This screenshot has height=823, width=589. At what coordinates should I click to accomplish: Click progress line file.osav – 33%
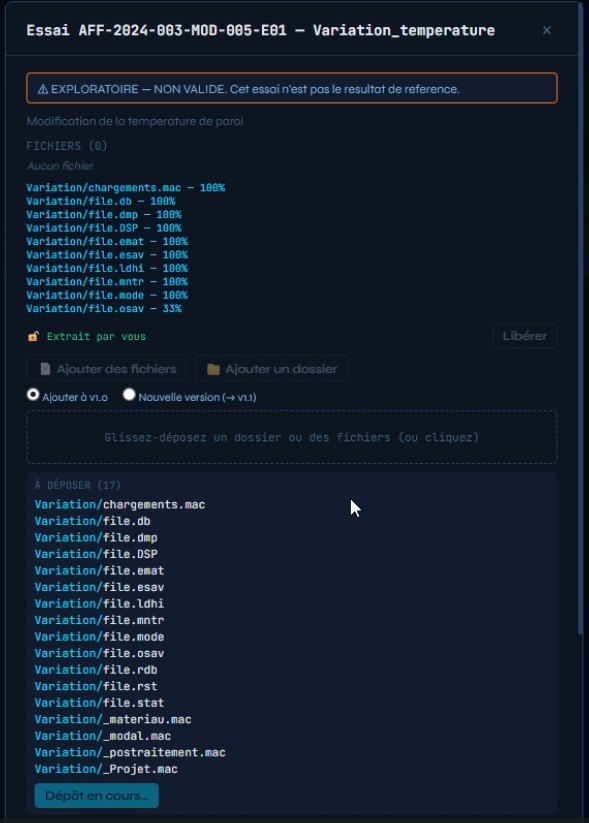104,309
